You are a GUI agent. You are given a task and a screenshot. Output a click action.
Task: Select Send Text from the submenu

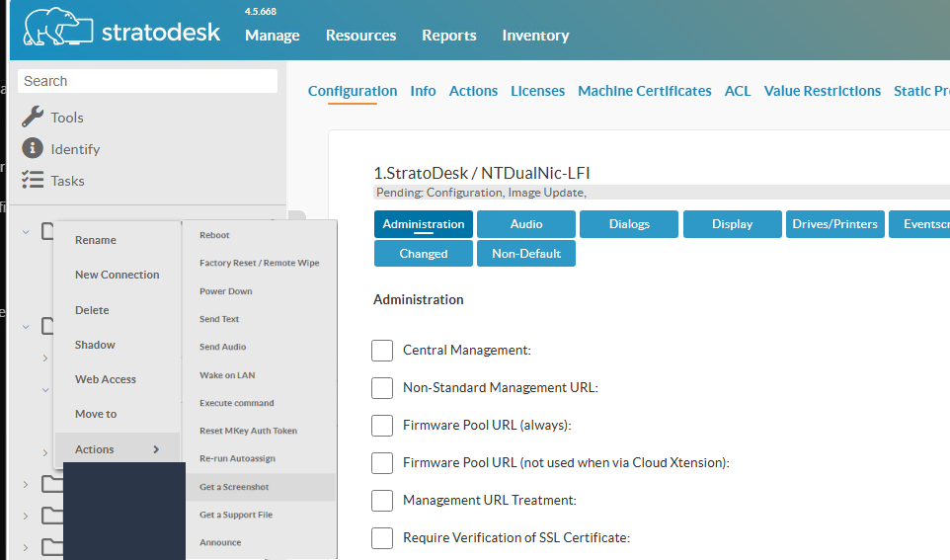pos(219,319)
